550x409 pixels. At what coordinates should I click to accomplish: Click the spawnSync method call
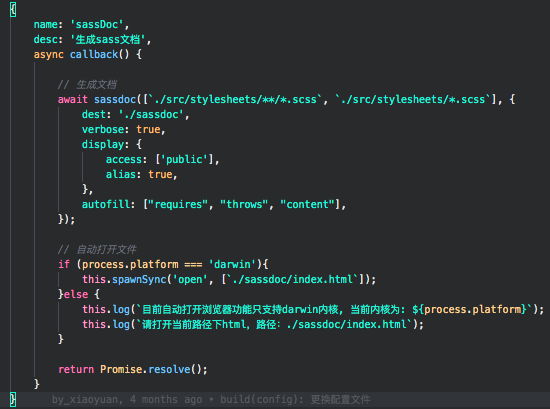139,280
